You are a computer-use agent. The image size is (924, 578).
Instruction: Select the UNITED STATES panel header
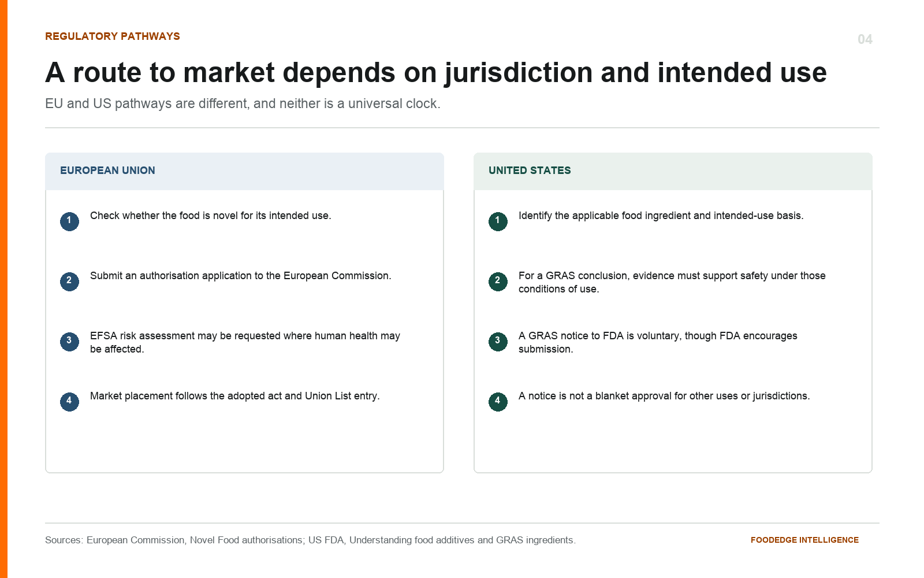click(673, 171)
